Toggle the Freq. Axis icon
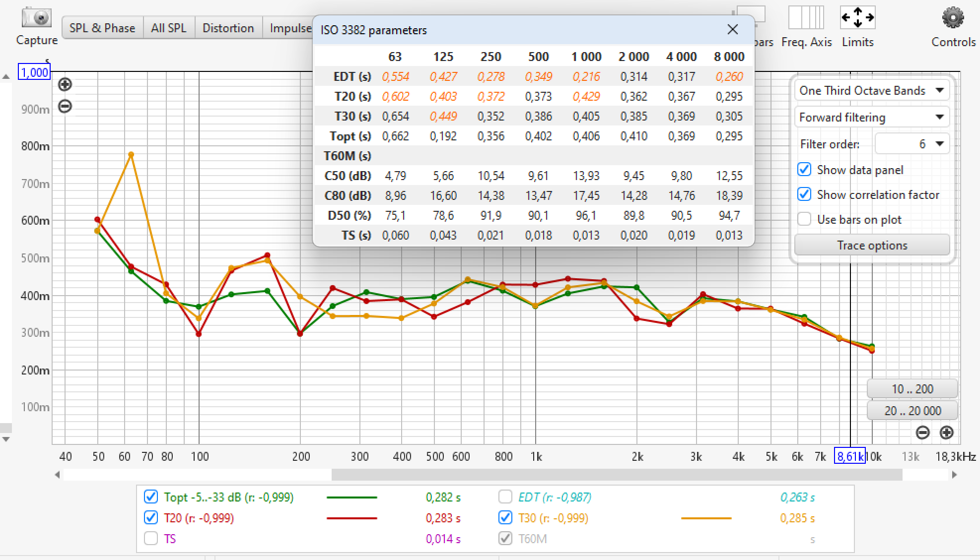980x560 pixels. pos(806,17)
